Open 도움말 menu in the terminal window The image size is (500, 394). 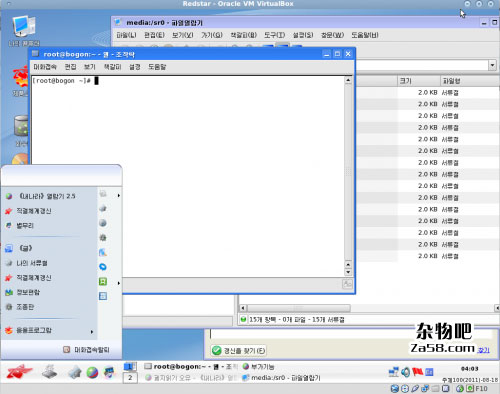tap(157, 67)
